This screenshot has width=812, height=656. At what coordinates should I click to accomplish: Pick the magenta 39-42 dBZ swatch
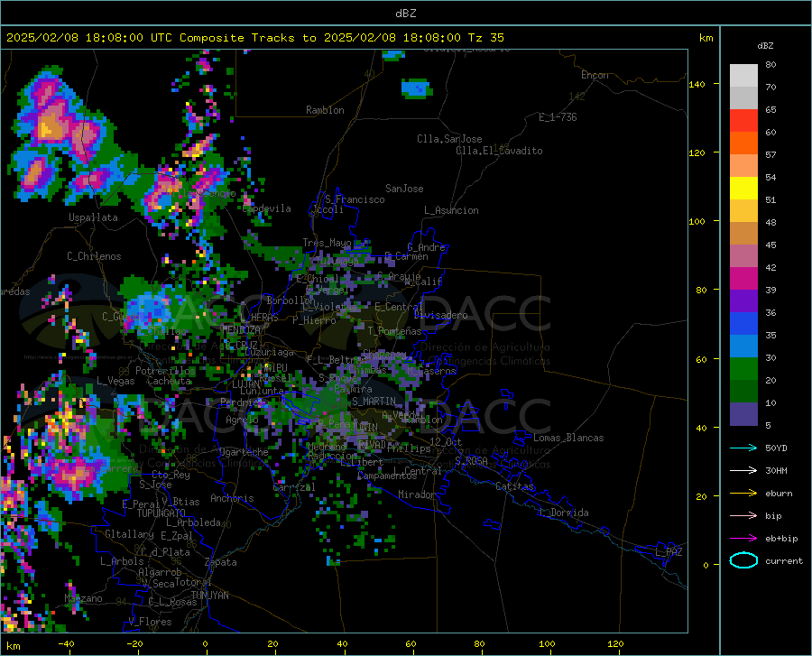click(743, 279)
